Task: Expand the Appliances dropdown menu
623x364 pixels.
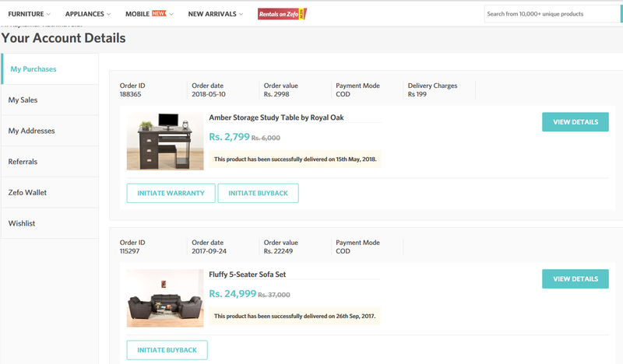Action: pos(88,14)
